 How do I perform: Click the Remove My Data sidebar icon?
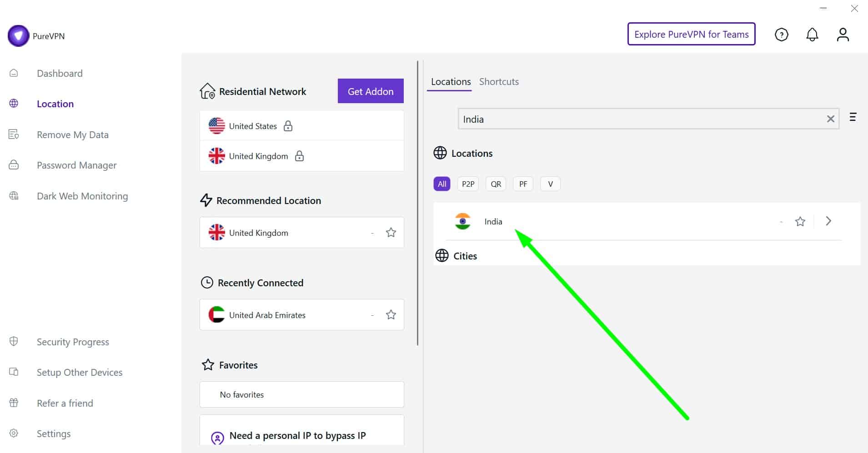coord(14,134)
